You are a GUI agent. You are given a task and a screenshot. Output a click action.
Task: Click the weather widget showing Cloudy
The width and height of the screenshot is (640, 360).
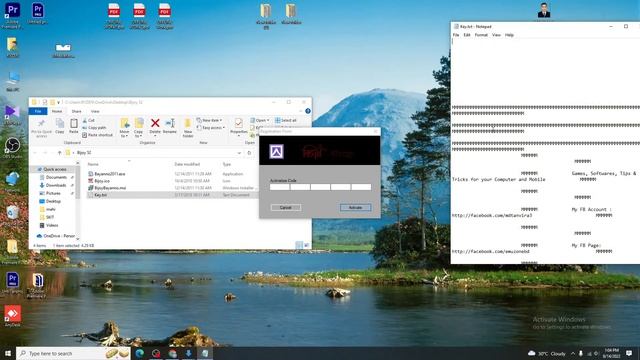pos(547,353)
